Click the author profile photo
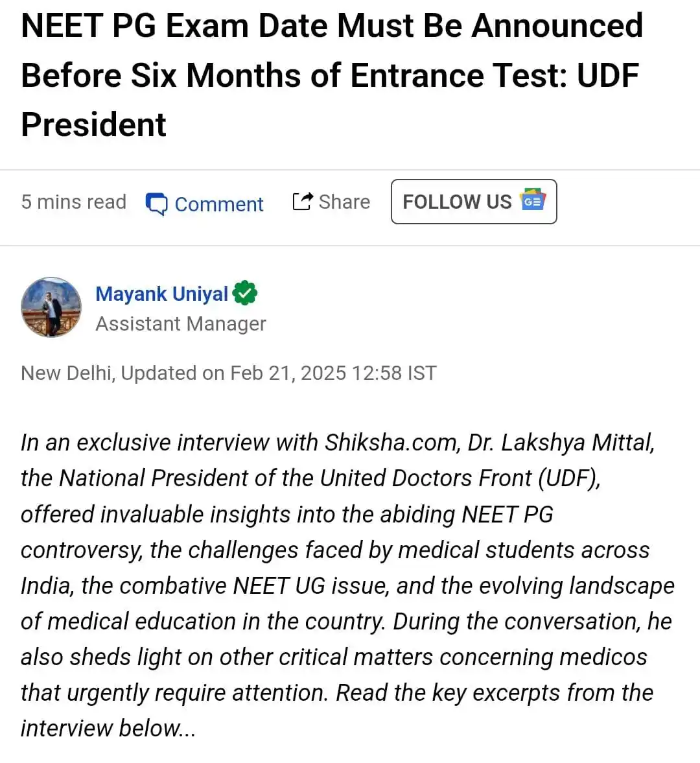Viewport: 700px width, 763px height. pyautogui.click(x=51, y=308)
